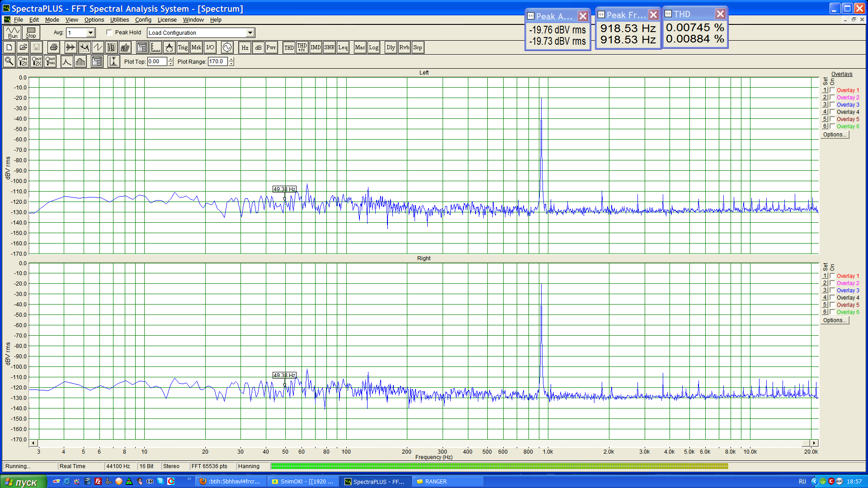868x488 pixels.
Task: Click the Zoom Out Full icon
Action: pos(50,61)
